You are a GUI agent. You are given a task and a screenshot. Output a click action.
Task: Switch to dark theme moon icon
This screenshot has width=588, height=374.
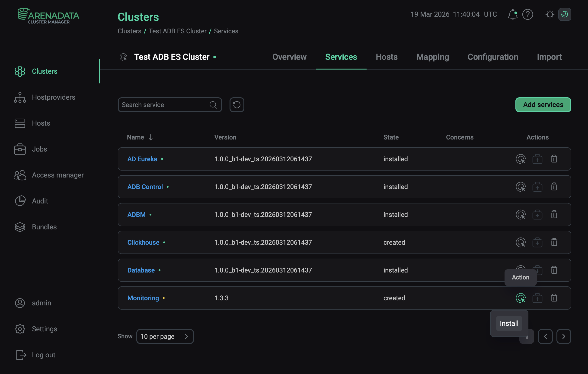pos(564,14)
